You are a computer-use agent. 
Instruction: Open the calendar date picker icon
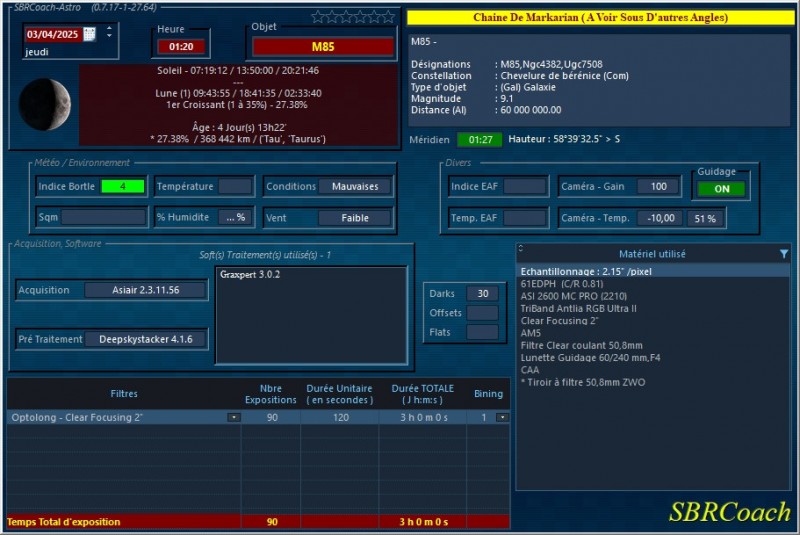pos(90,34)
